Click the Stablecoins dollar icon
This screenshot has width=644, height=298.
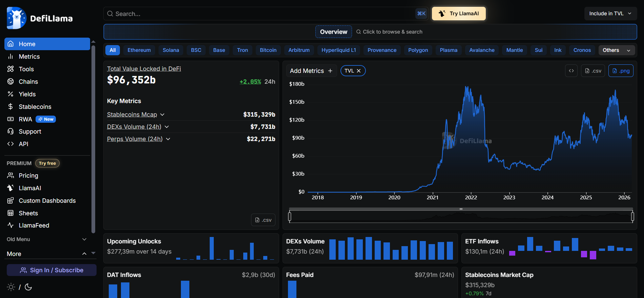point(11,106)
